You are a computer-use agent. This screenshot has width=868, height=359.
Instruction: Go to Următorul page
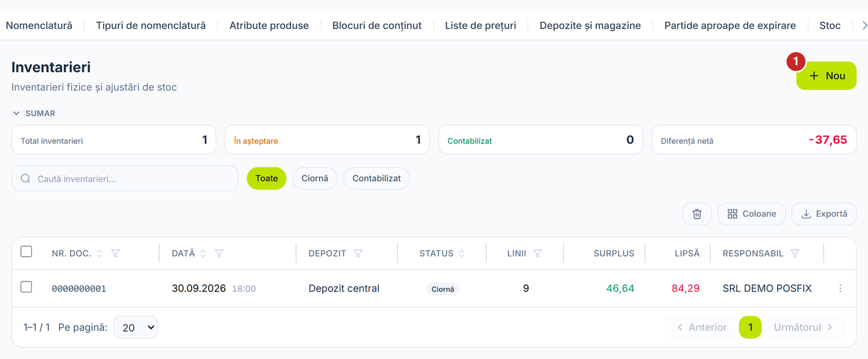[804, 327]
